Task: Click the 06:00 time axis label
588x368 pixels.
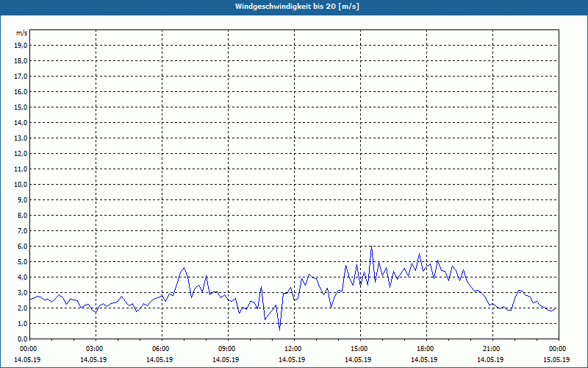Action: tap(162, 349)
